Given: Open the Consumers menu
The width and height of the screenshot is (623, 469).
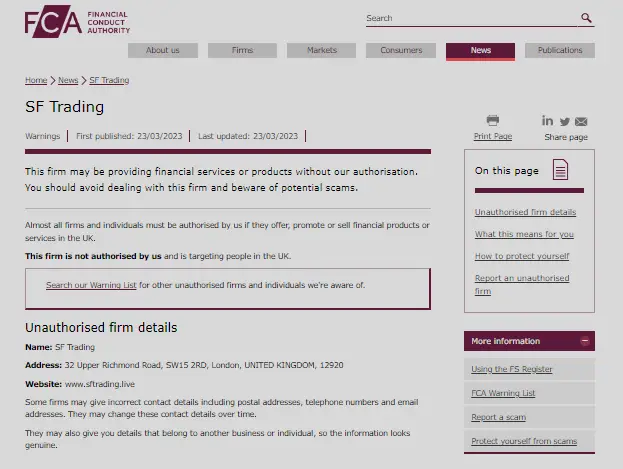Looking at the screenshot, I should tap(401, 50).
